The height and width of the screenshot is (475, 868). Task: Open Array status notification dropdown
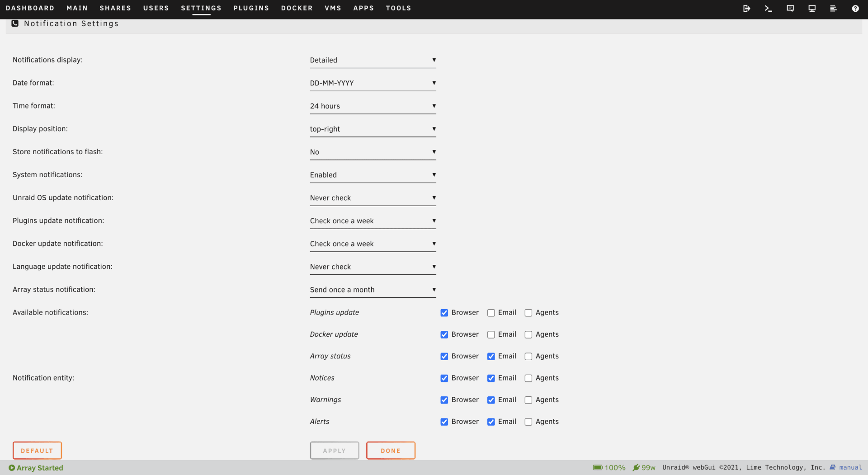tap(373, 290)
